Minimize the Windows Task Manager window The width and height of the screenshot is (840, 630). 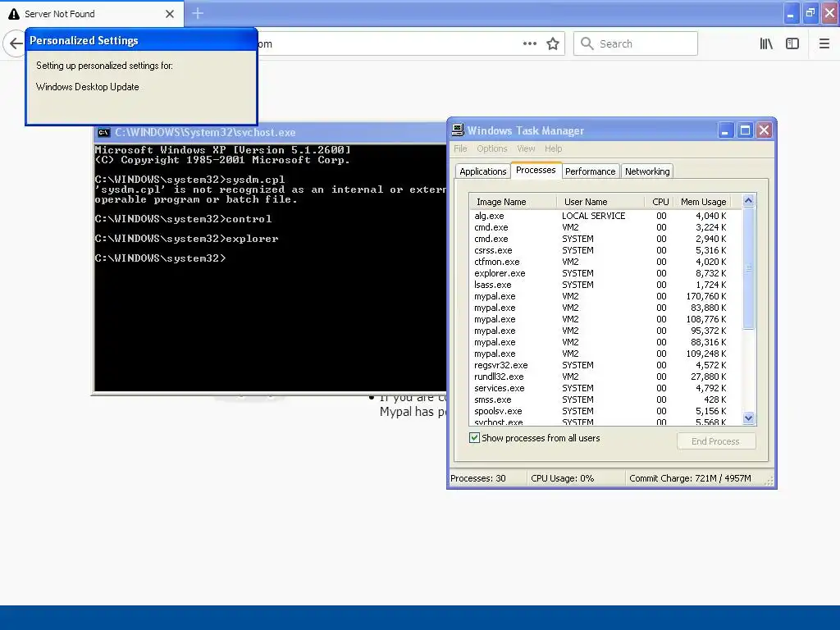coord(725,130)
